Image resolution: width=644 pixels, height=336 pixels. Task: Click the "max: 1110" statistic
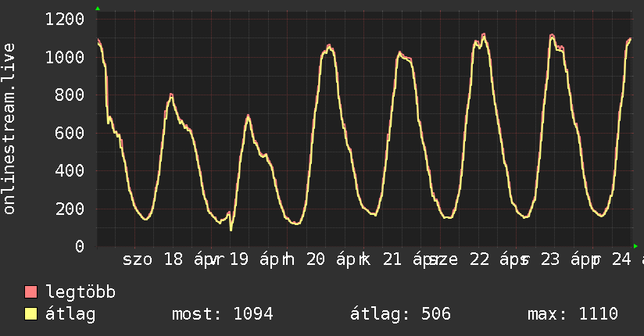pyautogui.click(x=573, y=314)
